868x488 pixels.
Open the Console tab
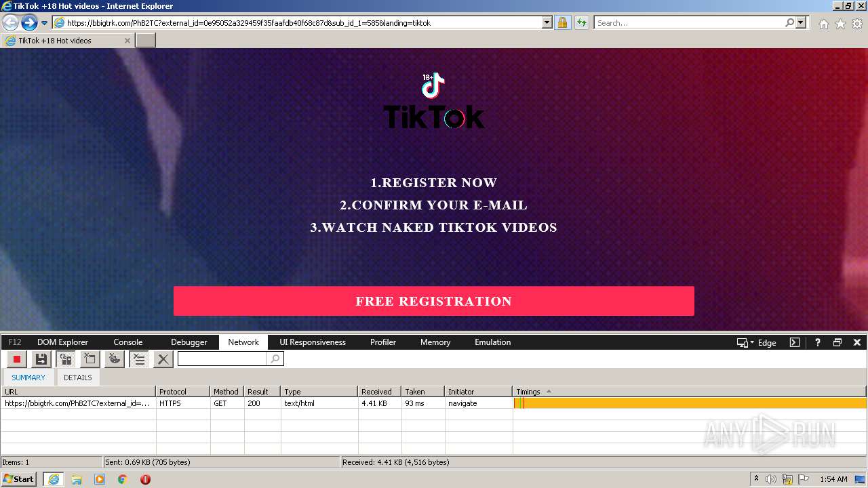point(128,342)
